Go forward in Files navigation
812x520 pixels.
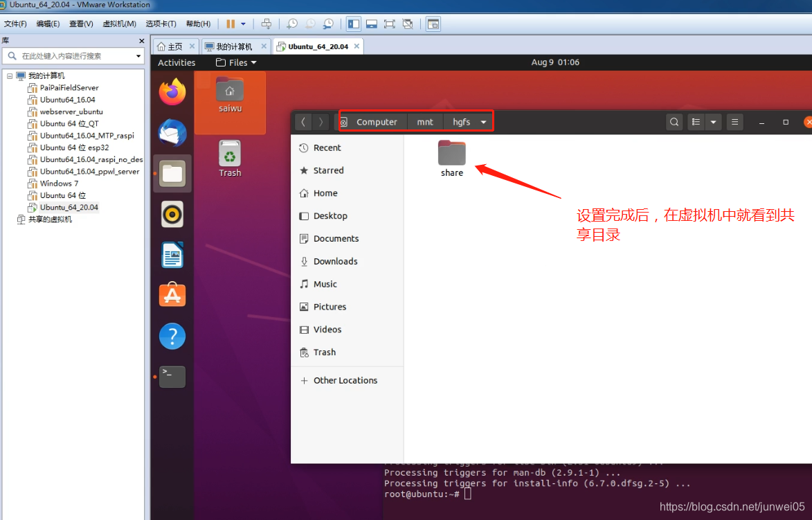pos(321,123)
